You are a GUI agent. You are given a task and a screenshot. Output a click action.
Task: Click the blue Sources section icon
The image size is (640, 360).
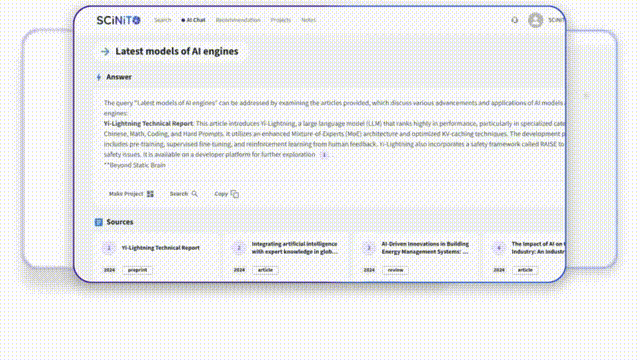[x=99, y=222]
